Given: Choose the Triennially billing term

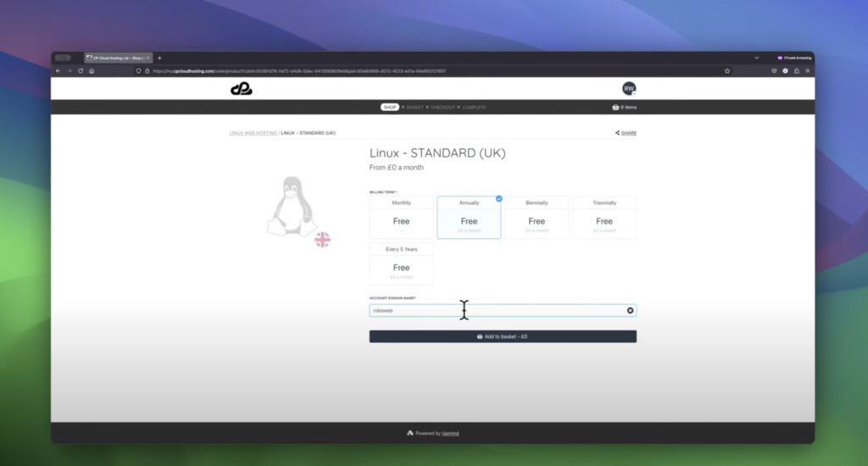Looking at the screenshot, I should (x=604, y=218).
